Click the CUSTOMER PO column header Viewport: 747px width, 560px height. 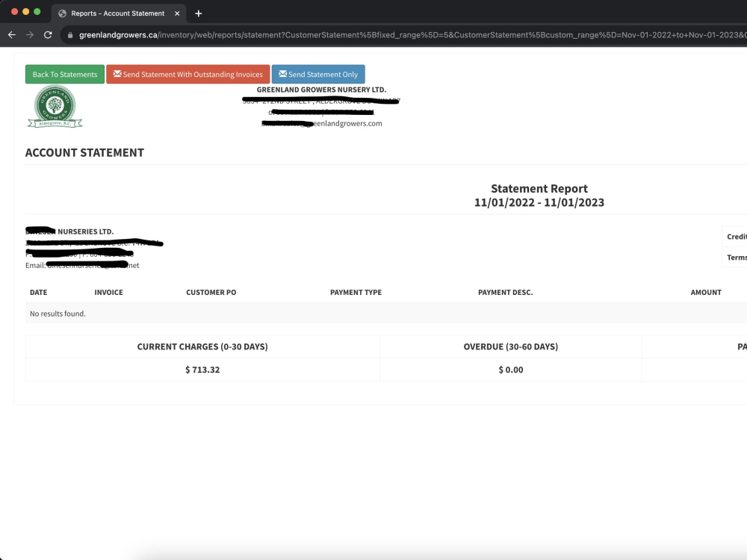[x=211, y=293]
